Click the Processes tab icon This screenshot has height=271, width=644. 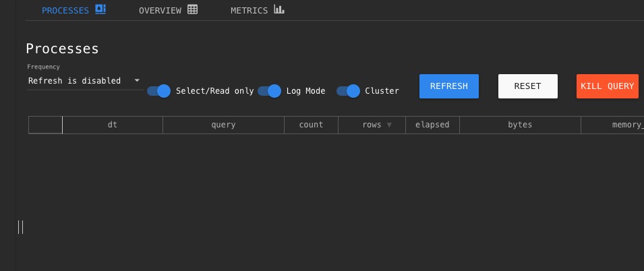click(101, 10)
